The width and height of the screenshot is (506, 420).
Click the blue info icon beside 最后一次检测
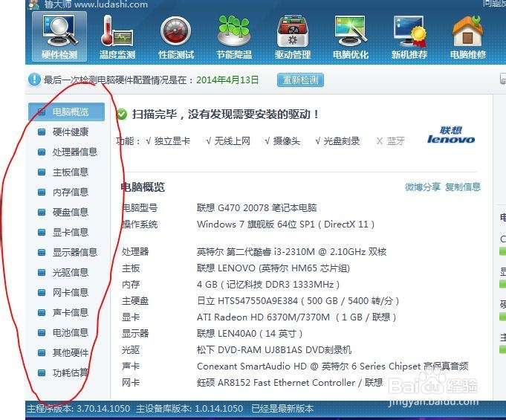(x=34, y=80)
